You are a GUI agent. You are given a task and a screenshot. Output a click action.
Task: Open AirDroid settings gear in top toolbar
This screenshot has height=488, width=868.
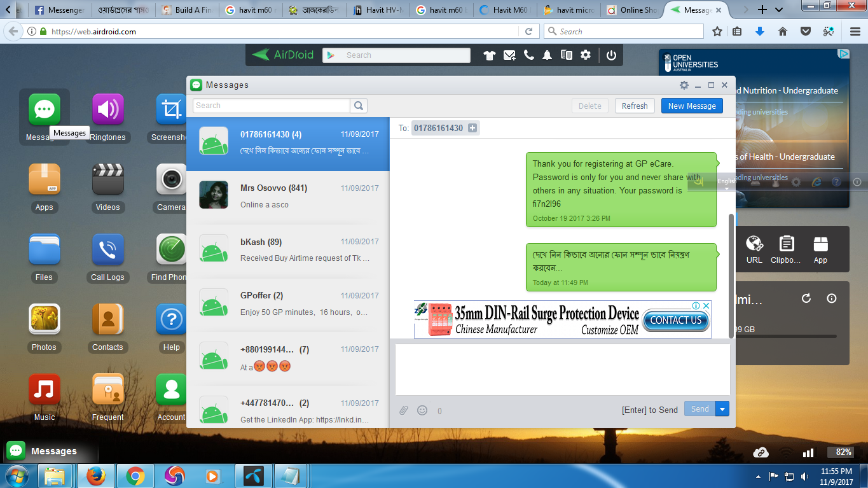(x=586, y=55)
